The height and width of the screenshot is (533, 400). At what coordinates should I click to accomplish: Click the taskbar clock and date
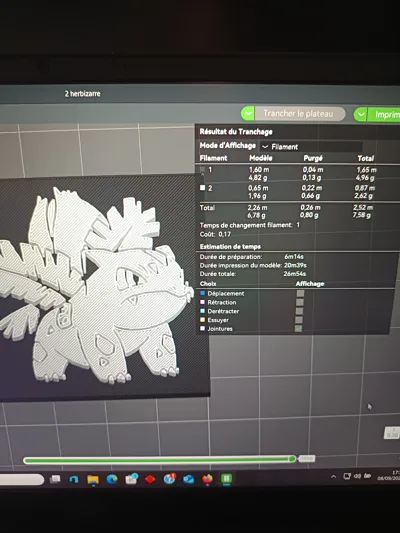click(389, 475)
